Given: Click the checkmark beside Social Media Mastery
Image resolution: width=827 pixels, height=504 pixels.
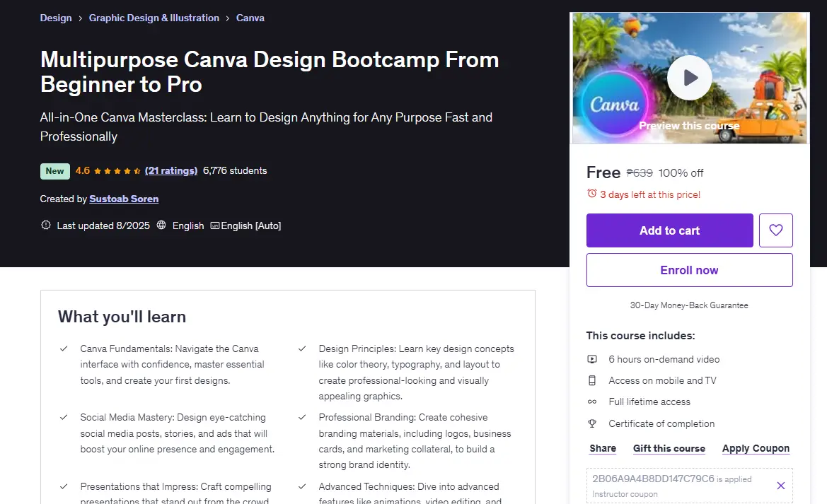Looking at the screenshot, I should coord(64,417).
